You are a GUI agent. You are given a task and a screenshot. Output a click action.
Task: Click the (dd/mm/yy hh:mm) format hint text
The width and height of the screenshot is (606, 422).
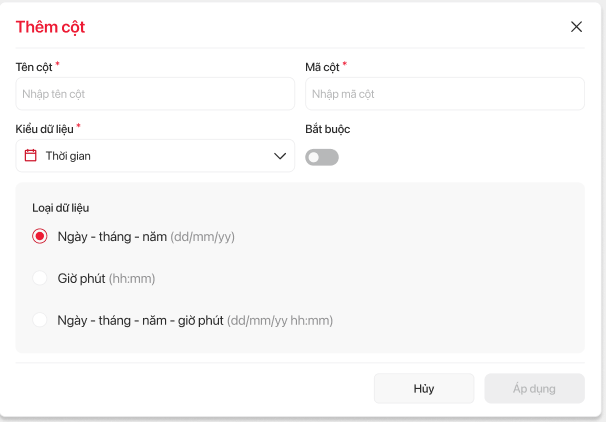click(280, 320)
